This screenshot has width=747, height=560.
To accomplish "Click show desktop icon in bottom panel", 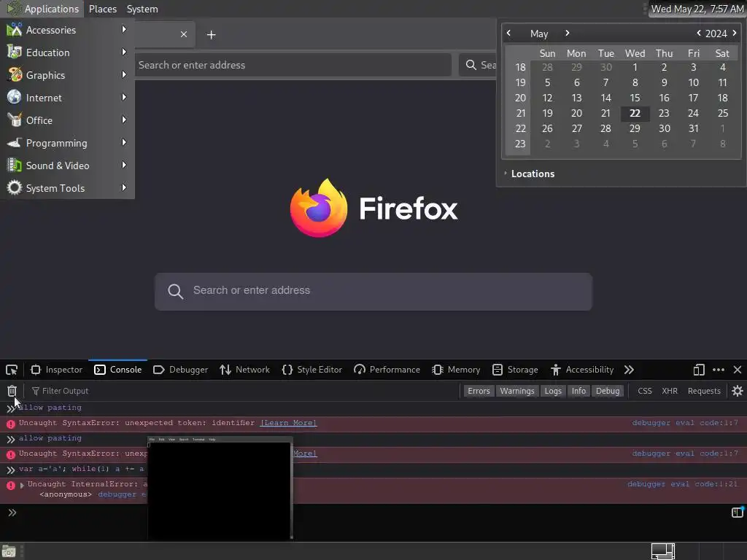I will pyautogui.click(x=9, y=552).
